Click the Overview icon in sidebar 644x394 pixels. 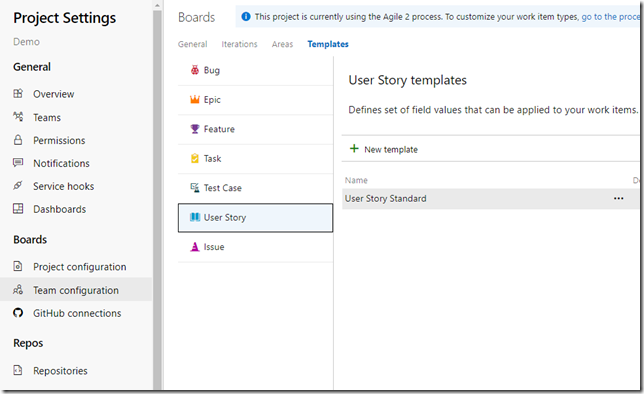point(18,94)
